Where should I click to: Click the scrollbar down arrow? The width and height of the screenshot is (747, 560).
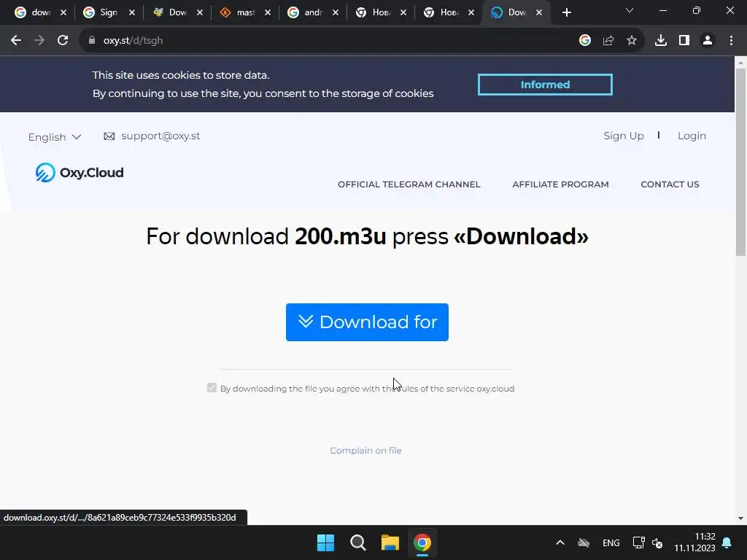(740, 518)
